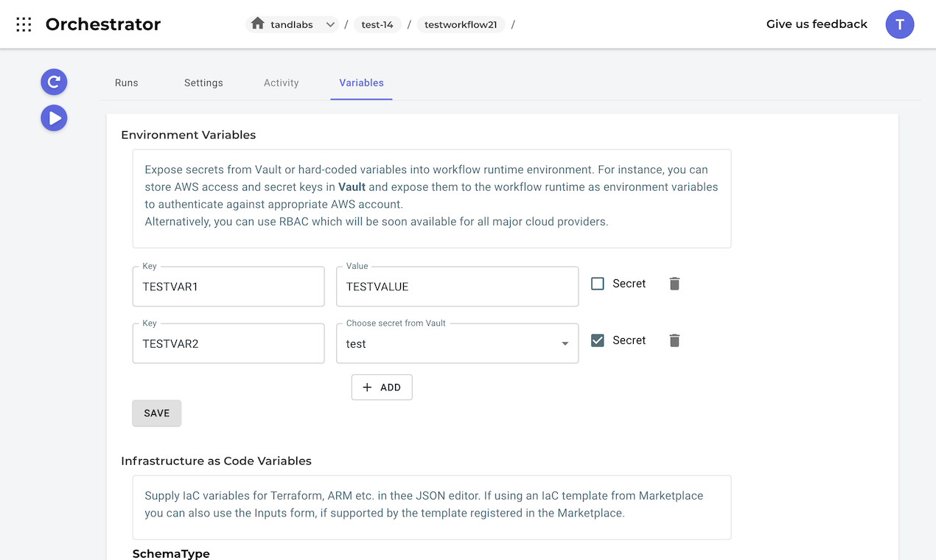Open the Settings tab
The width and height of the screenshot is (936, 560).
(x=203, y=83)
